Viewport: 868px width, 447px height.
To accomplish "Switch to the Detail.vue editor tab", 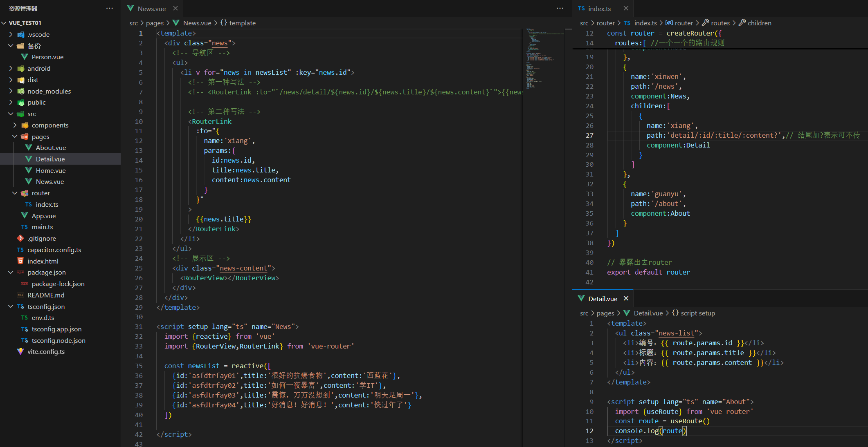I will tap(602, 299).
